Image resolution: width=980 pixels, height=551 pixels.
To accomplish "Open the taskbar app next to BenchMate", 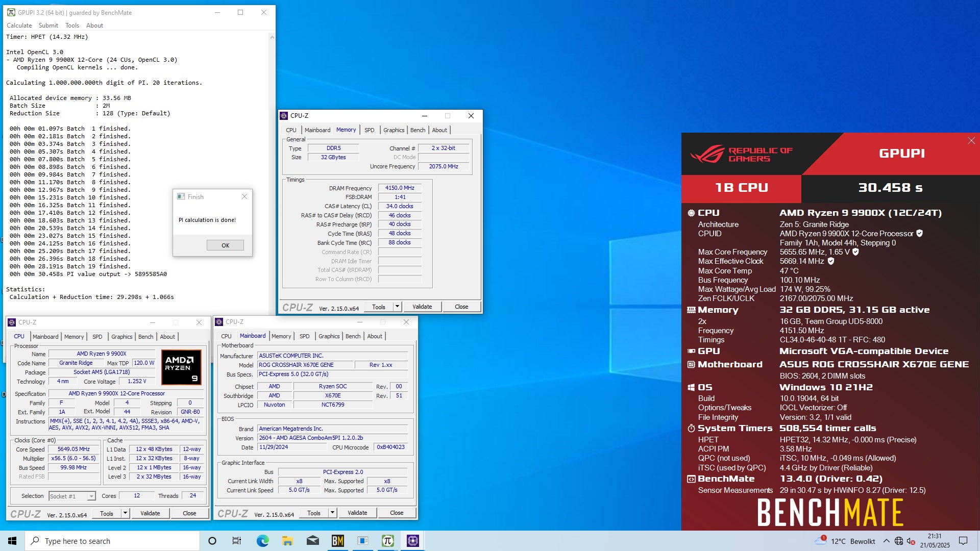I will click(363, 541).
